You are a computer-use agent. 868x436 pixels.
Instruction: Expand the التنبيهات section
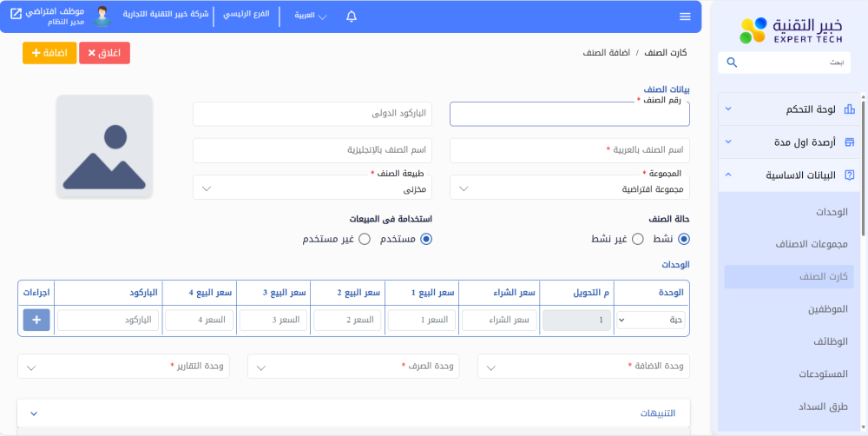click(x=353, y=413)
